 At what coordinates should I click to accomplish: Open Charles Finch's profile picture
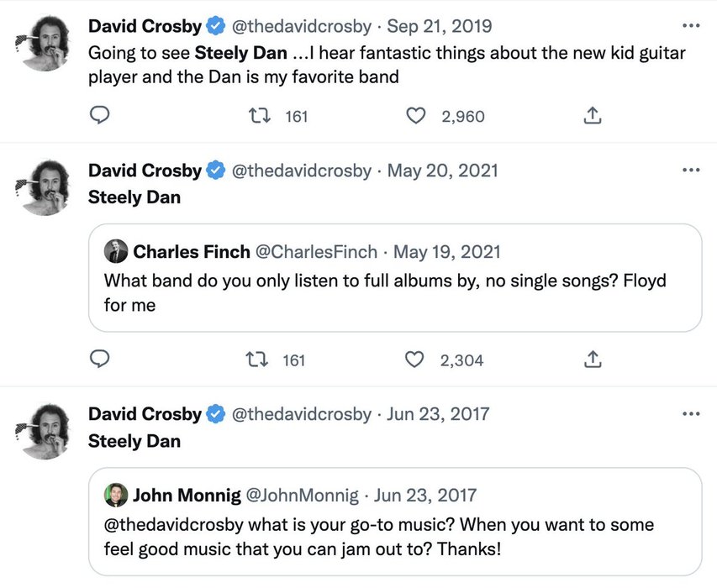[116, 251]
